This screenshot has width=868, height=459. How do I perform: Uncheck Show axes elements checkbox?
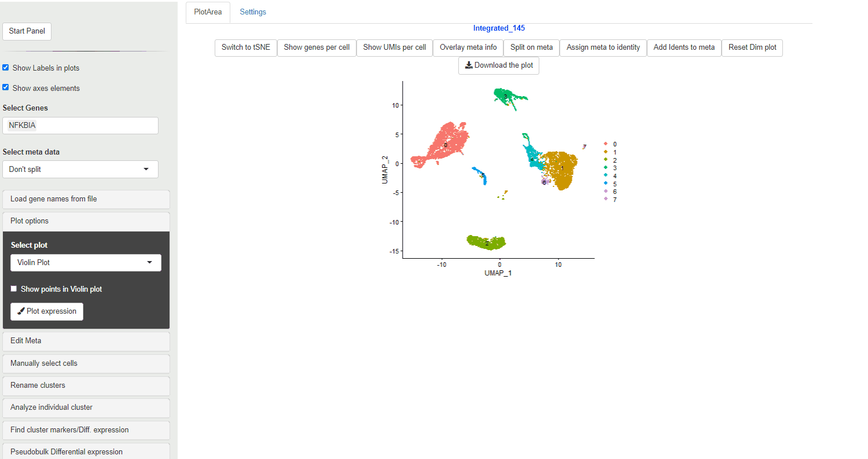pyautogui.click(x=6, y=87)
